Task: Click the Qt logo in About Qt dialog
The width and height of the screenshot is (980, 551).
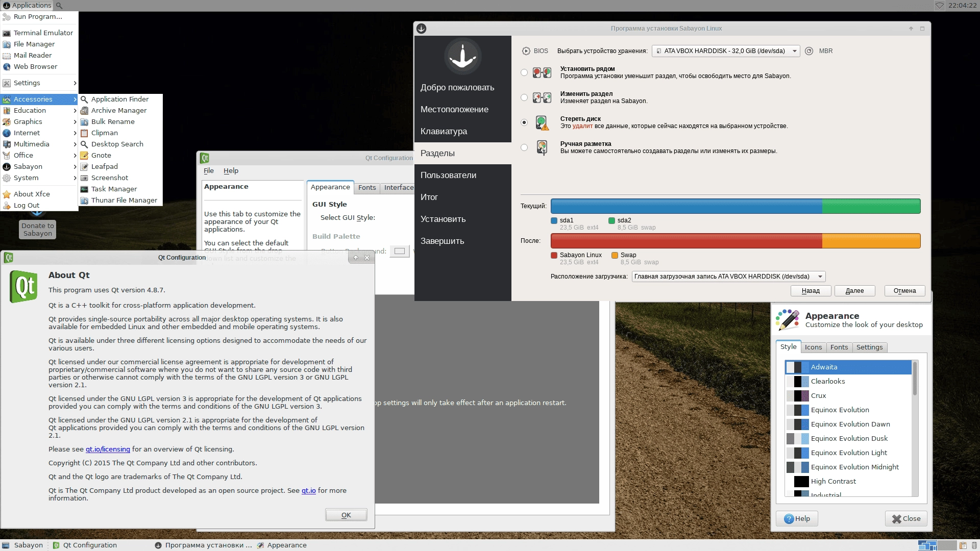Action: [23, 287]
